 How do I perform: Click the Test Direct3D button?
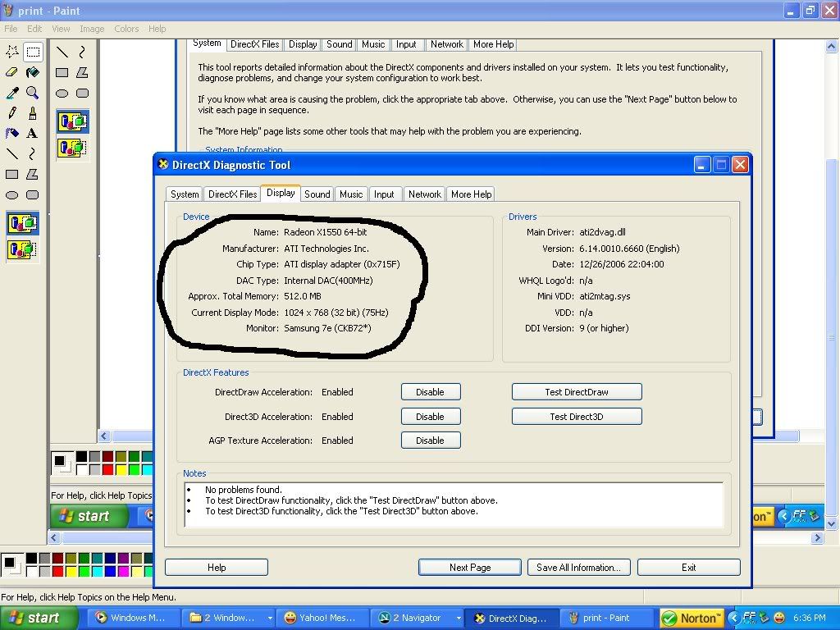pos(577,417)
